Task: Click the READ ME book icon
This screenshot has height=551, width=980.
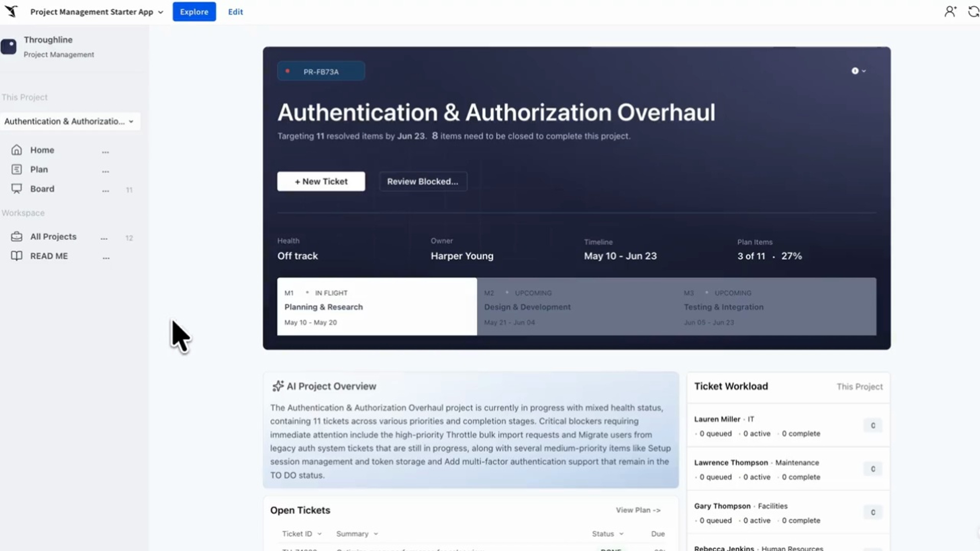Action: coord(16,256)
